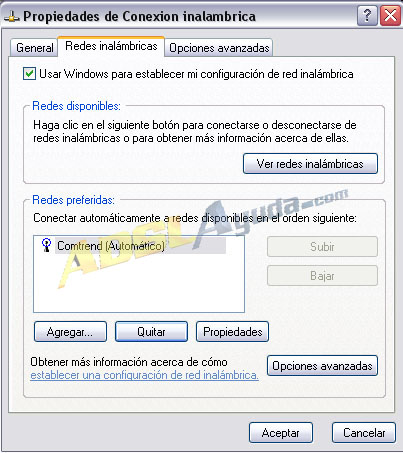
Task: Click the wireless antenna icon beside Comtrend
Action: pyautogui.click(x=46, y=245)
